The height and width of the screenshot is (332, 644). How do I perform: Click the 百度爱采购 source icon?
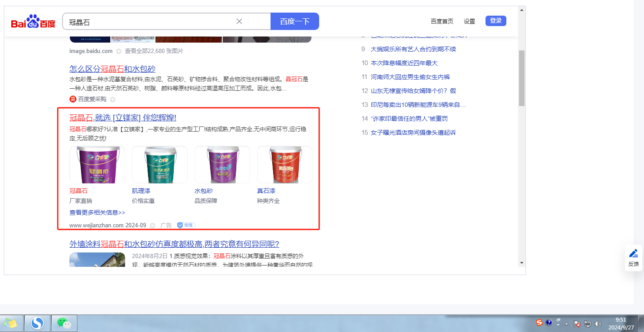(x=73, y=99)
